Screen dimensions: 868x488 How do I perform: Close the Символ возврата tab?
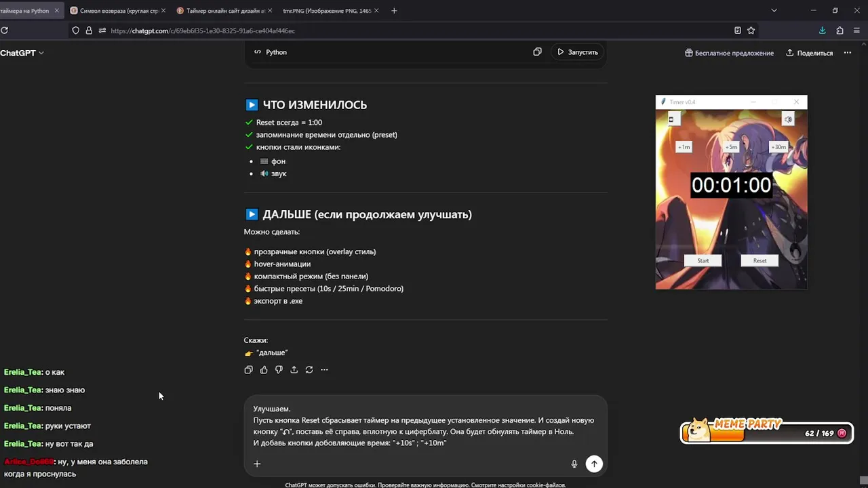point(163,11)
